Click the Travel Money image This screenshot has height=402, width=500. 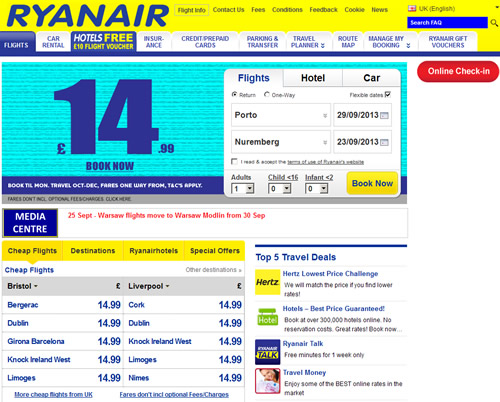point(267,381)
